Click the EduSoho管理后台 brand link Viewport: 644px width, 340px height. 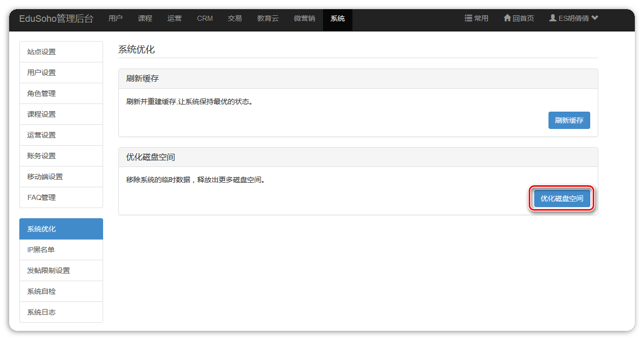click(x=56, y=19)
